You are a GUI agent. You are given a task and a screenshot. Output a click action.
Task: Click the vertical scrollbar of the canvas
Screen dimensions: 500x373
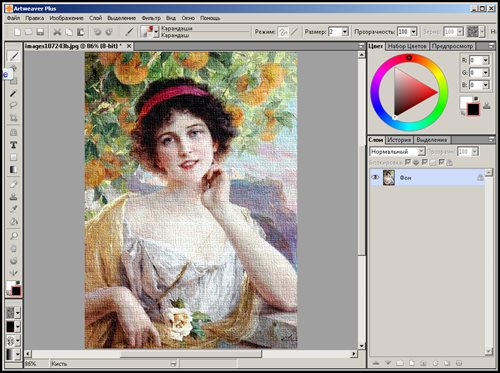[361, 200]
